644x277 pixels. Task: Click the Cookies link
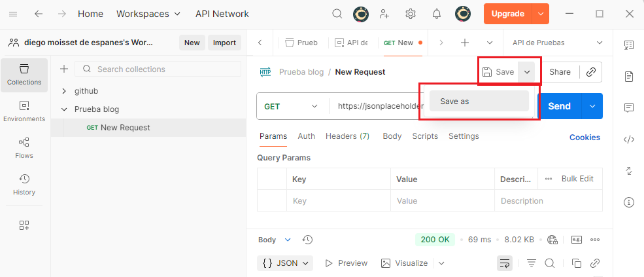point(585,138)
